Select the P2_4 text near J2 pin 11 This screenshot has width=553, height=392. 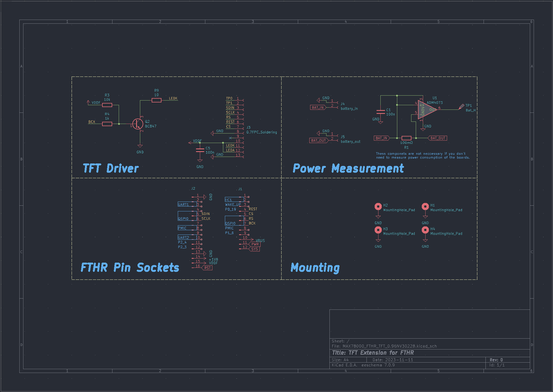(182, 242)
